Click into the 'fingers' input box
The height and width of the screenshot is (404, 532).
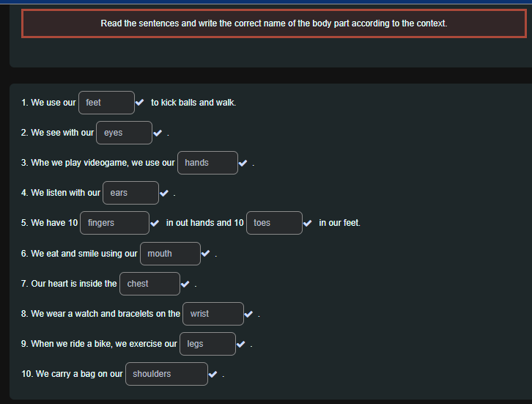pyautogui.click(x=114, y=223)
